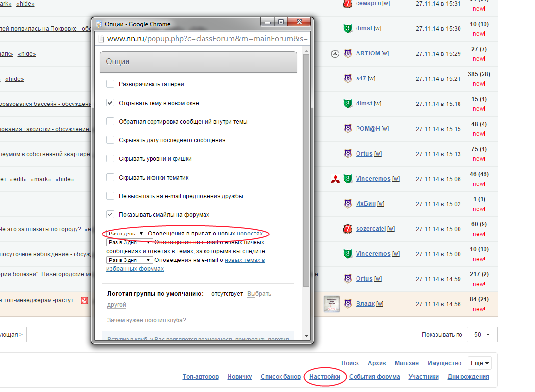
Task: Click the popup scrollbar up arrow
Action: click(306, 51)
